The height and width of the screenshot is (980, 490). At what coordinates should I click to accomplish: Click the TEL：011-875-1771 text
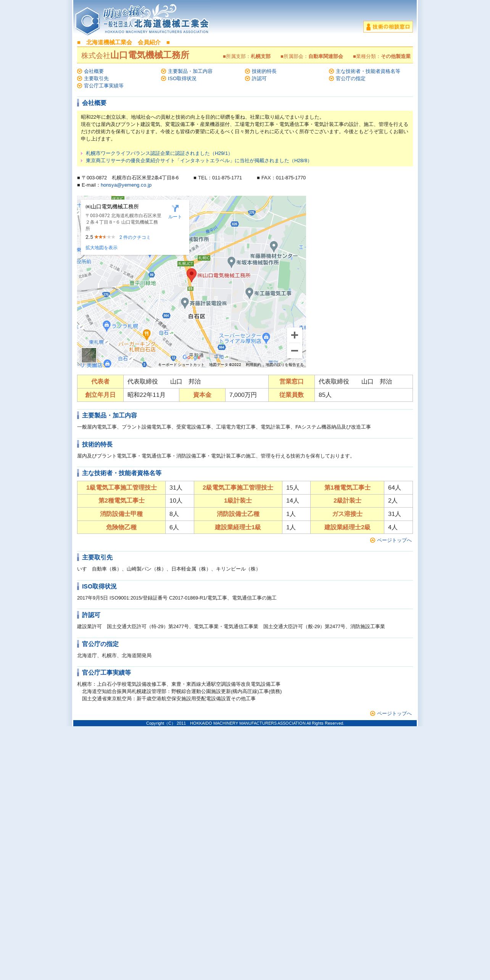point(218,178)
